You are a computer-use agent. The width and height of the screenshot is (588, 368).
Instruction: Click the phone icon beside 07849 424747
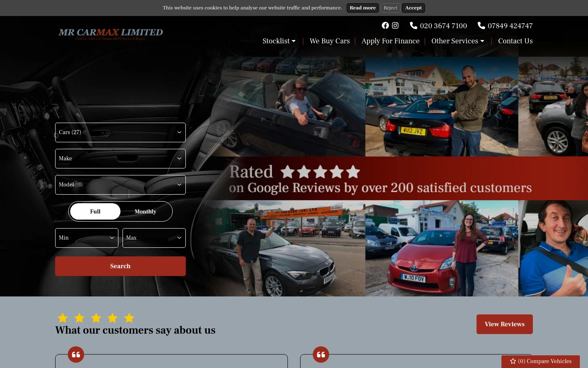click(481, 25)
